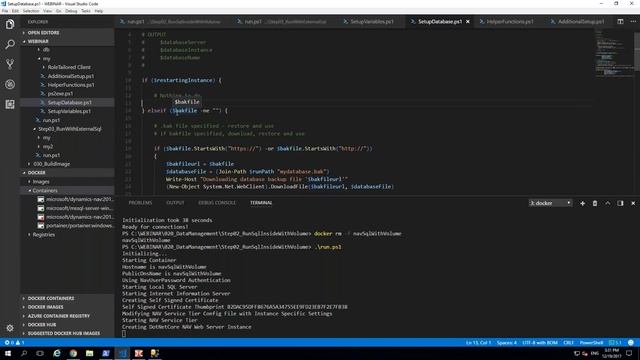Open the Search view in activity bar
Screen dimensions: 640x360
pos(10,44)
